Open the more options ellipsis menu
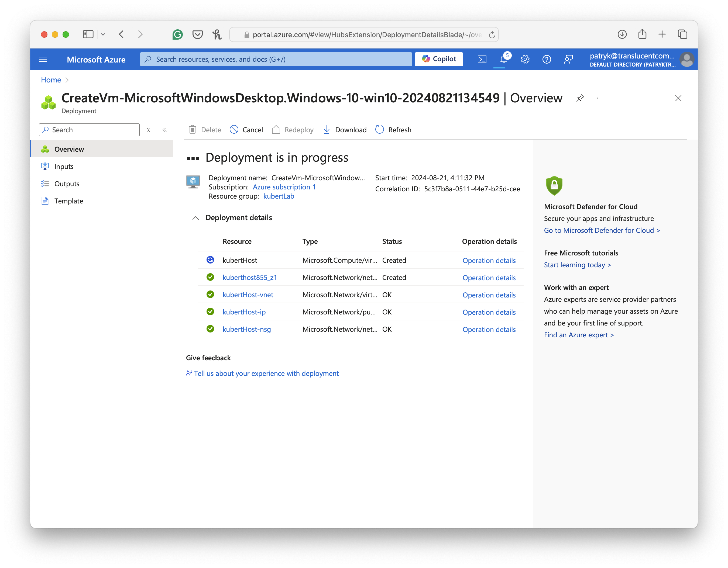Viewport: 728px width, 568px height. tap(597, 98)
